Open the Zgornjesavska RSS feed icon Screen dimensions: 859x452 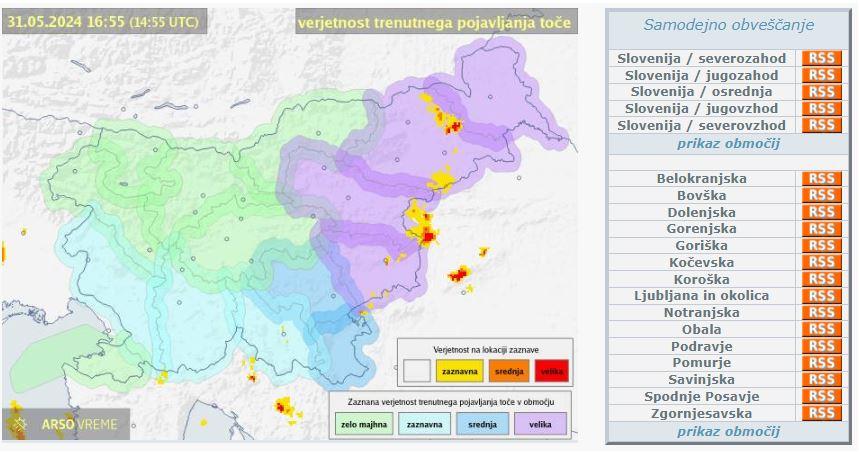click(x=821, y=413)
